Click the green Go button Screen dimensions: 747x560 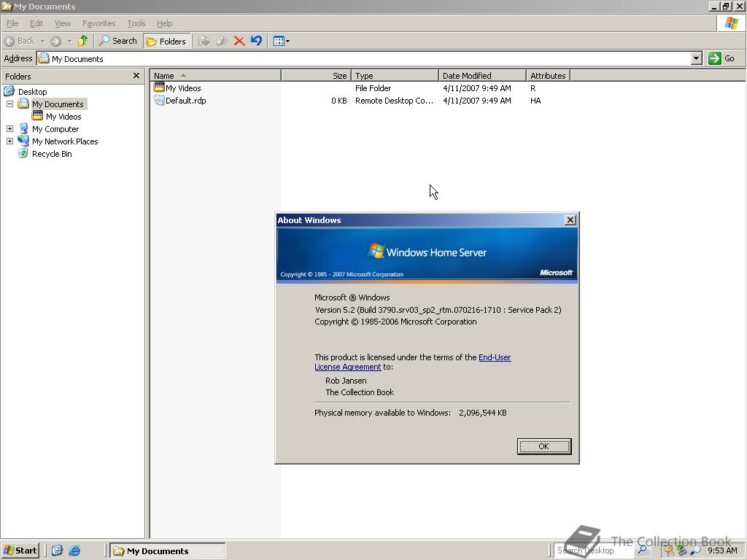(721, 58)
